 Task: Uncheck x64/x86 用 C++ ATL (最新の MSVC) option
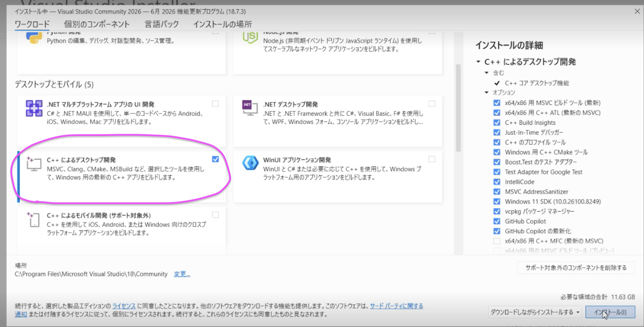coord(497,113)
